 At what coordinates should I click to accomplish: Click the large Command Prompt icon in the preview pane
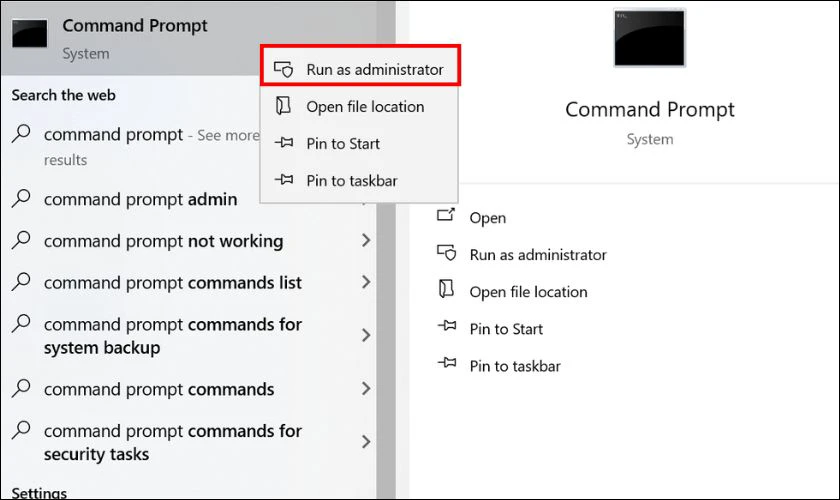pyautogui.click(x=649, y=39)
